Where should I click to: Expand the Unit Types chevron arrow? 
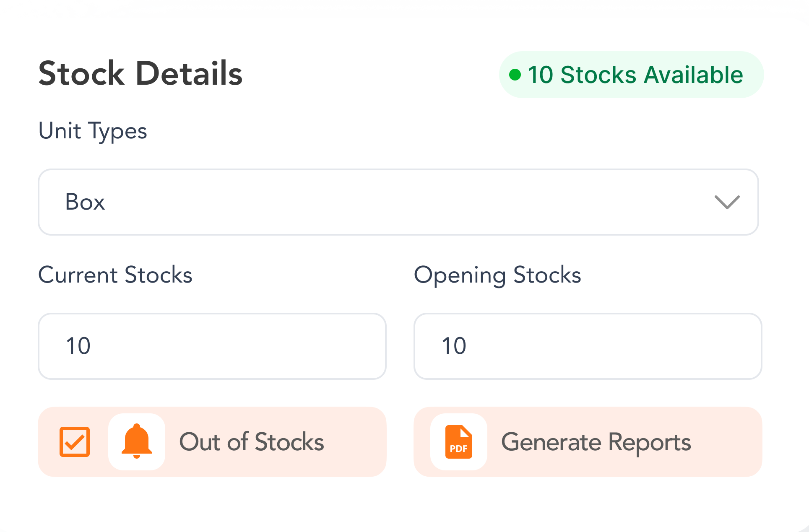point(727,202)
